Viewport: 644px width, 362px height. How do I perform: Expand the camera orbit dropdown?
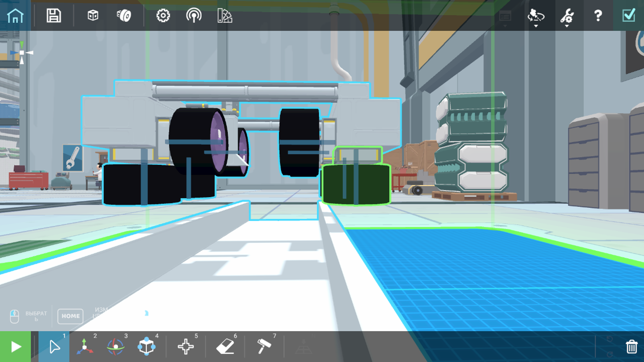click(536, 17)
